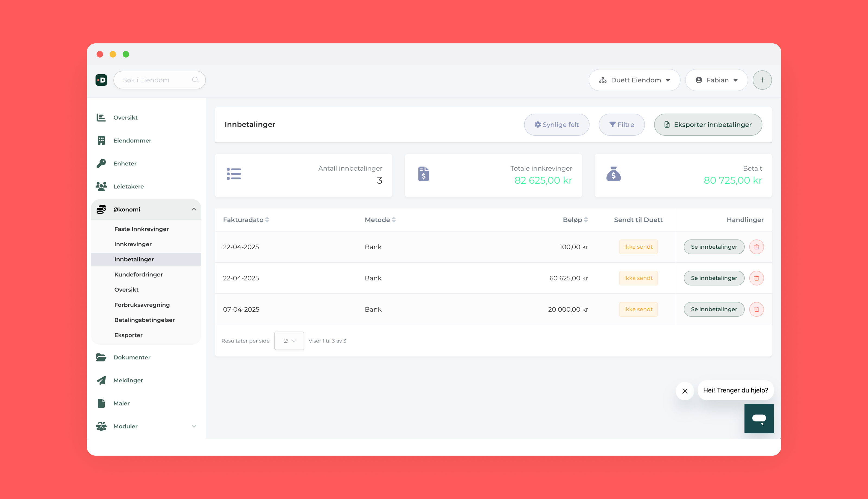This screenshot has width=868, height=499.
Task: Open the Fabian user menu
Action: click(716, 80)
